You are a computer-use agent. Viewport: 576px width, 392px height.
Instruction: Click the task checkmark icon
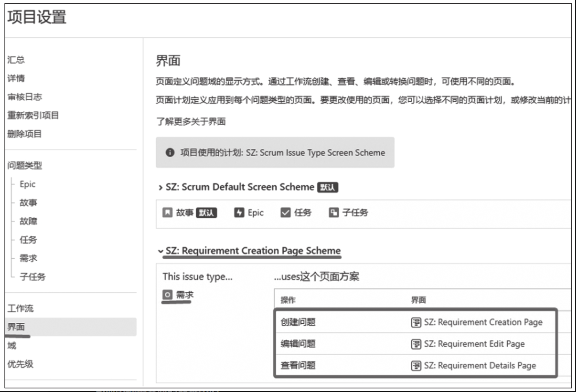[285, 213]
